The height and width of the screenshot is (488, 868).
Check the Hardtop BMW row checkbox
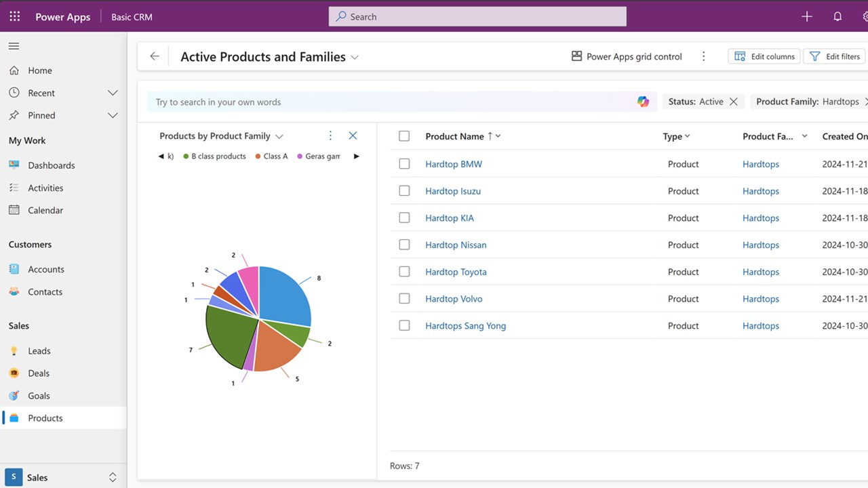[x=404, y=164]
